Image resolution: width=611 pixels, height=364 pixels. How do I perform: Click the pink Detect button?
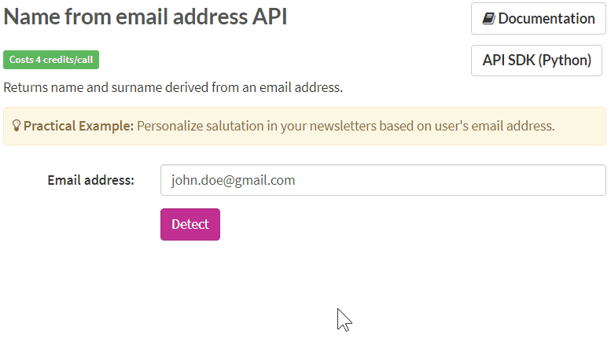coord(190,225)
